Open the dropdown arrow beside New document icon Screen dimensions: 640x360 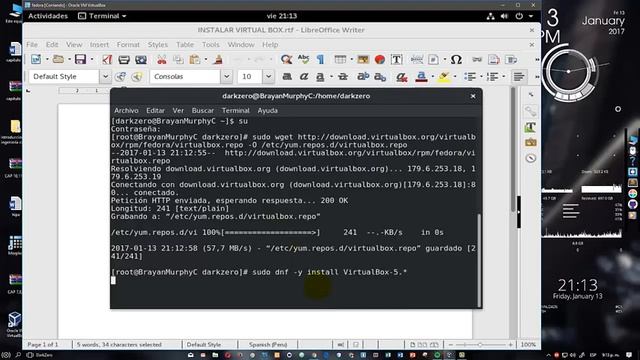click(x=47, y=60)
